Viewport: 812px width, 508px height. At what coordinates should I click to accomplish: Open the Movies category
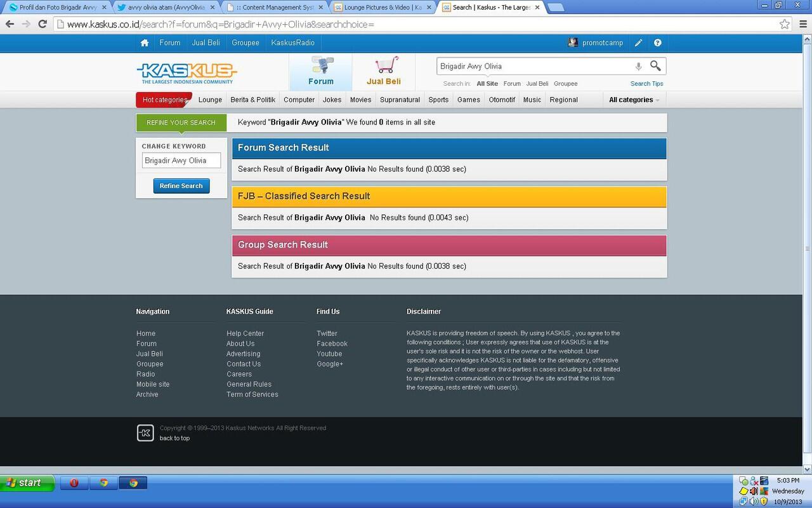click(360, 100)
